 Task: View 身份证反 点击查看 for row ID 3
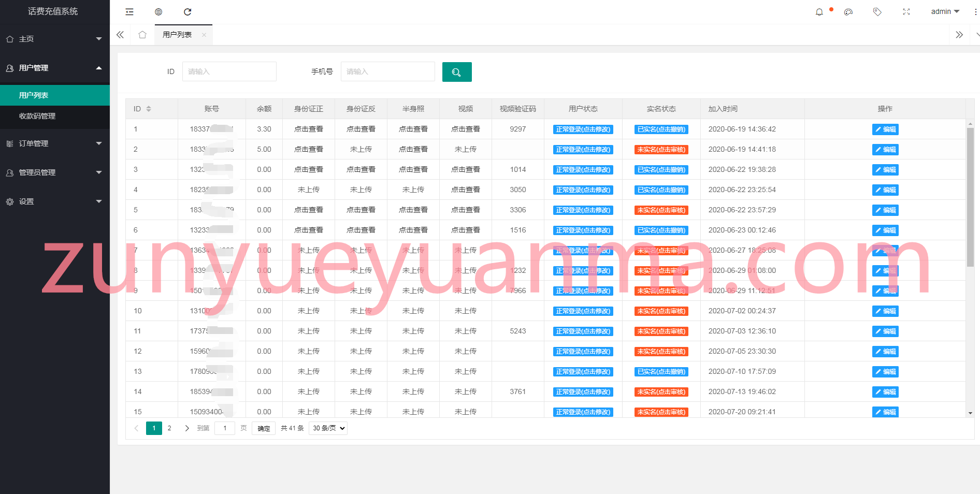[361, 169]
